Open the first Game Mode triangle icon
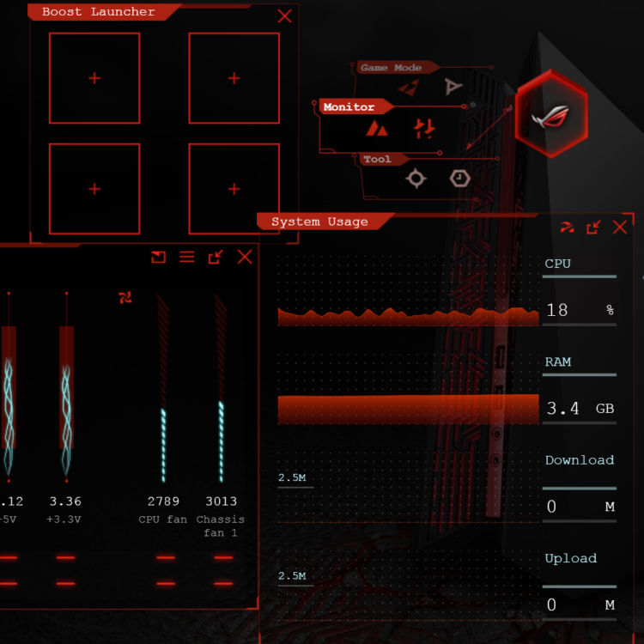Image resolution: width=644 pixels, height=644 pixels. tap(410, 87)
